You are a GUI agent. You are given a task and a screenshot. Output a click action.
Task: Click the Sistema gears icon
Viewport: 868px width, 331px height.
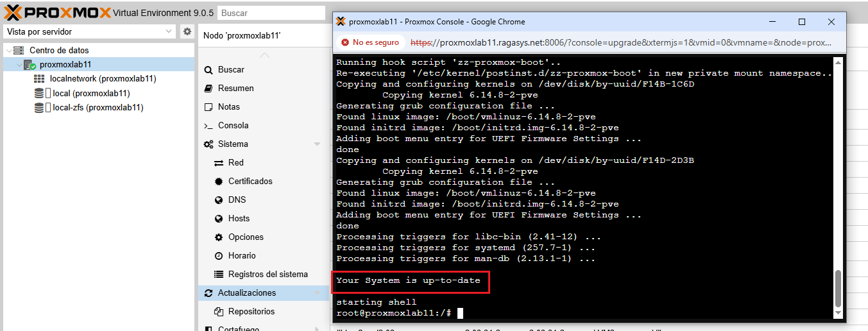point(208,144)
